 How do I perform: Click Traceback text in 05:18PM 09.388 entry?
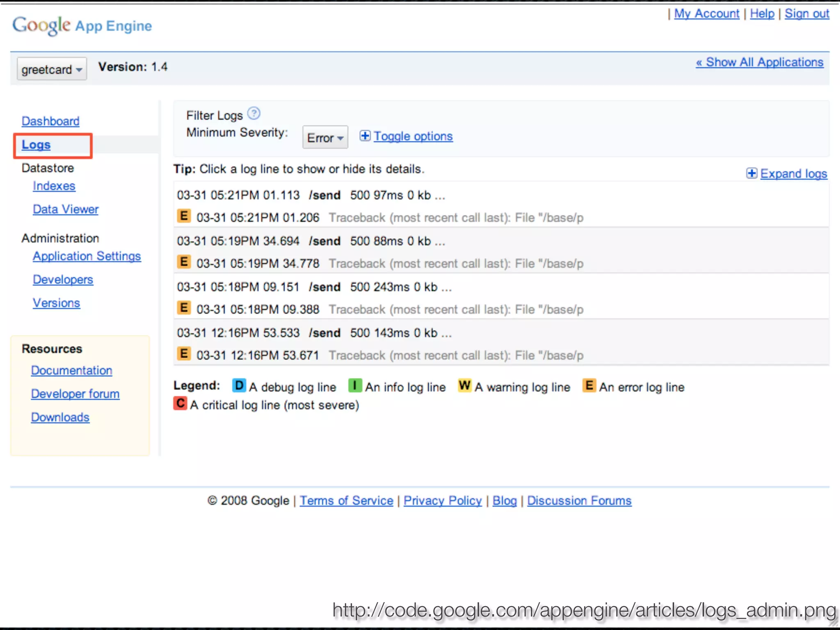click(x=456, y=310)
